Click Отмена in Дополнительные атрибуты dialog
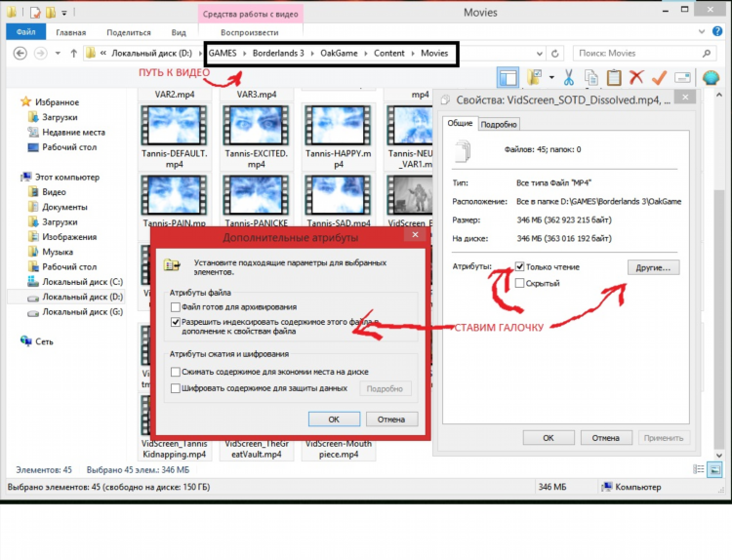Viewport: 732px width, 560px height. pos(391,420)
